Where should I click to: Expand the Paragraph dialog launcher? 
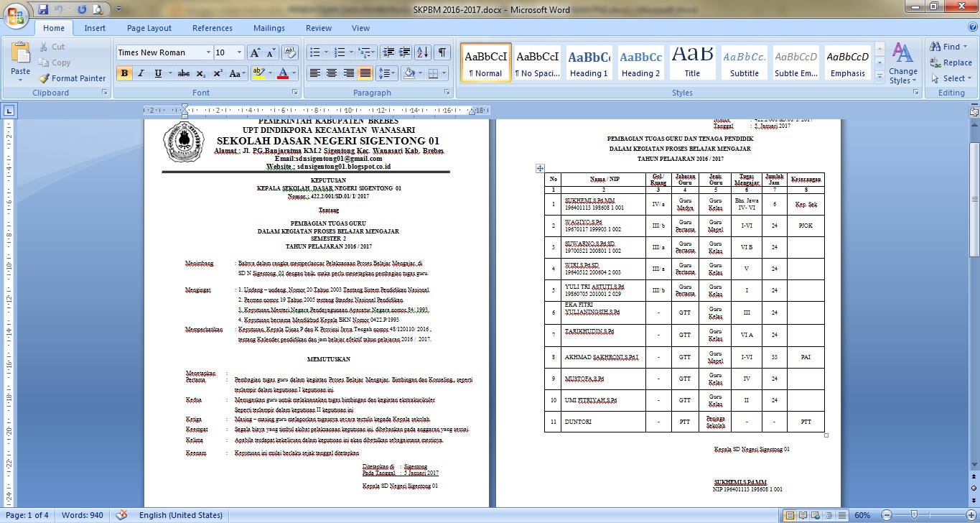tap(448, 93)
